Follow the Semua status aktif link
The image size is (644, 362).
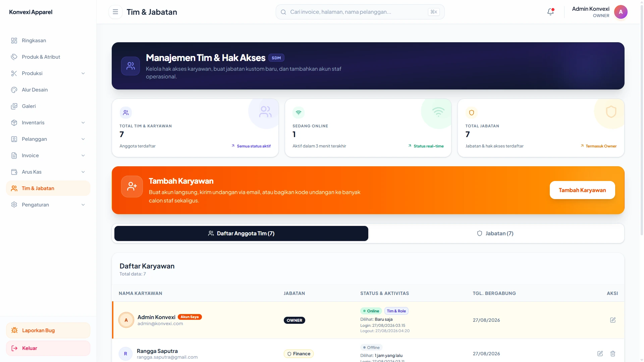[251, 146]
